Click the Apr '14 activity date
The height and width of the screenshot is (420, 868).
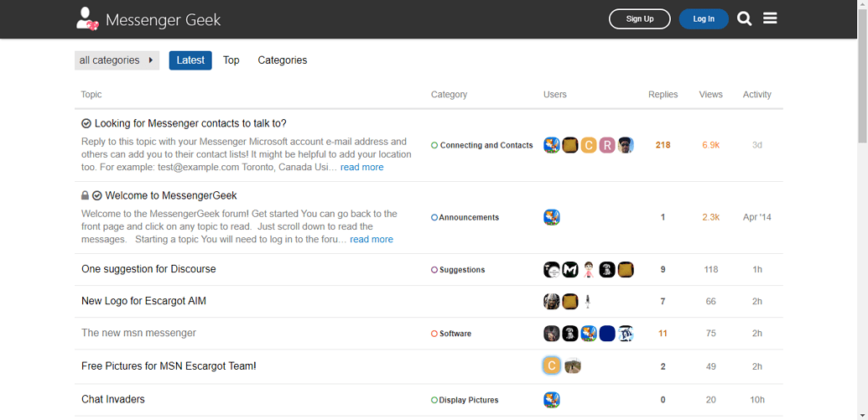757,217
